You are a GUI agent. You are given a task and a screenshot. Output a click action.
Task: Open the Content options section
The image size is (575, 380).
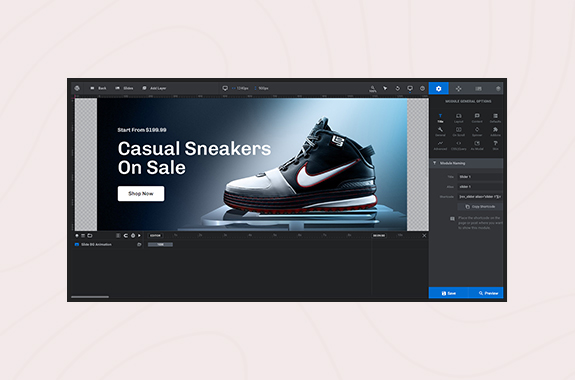click(x=477, y=118)
